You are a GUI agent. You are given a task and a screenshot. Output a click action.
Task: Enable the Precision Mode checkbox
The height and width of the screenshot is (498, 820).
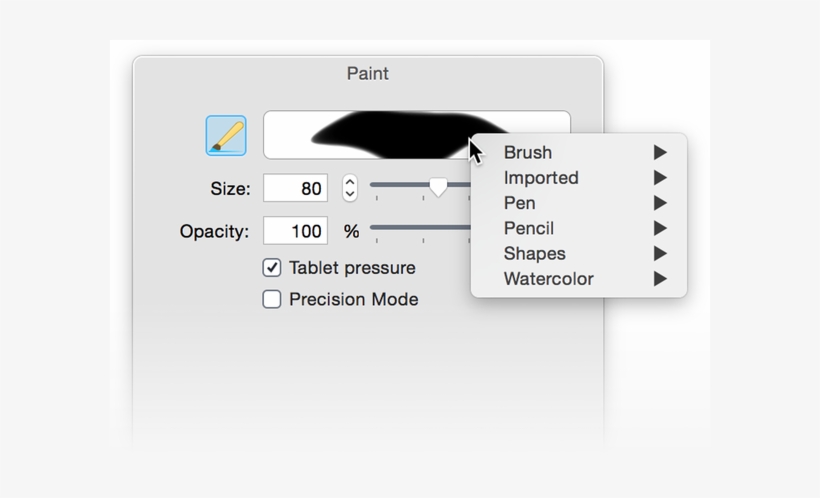[x=272, y=299]
